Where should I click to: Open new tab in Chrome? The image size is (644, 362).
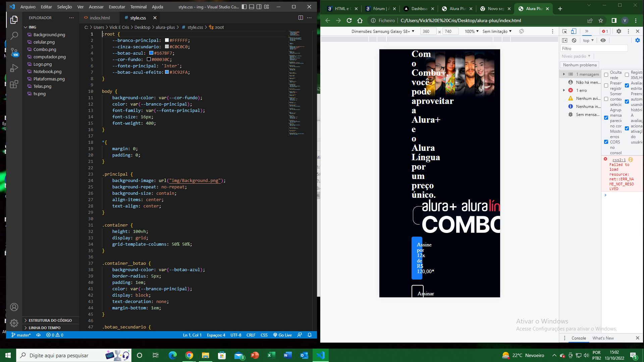coord(560,9)
